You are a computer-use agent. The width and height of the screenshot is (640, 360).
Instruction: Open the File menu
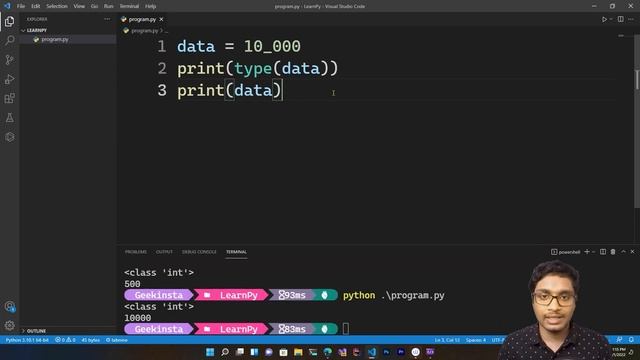(21, 6)
